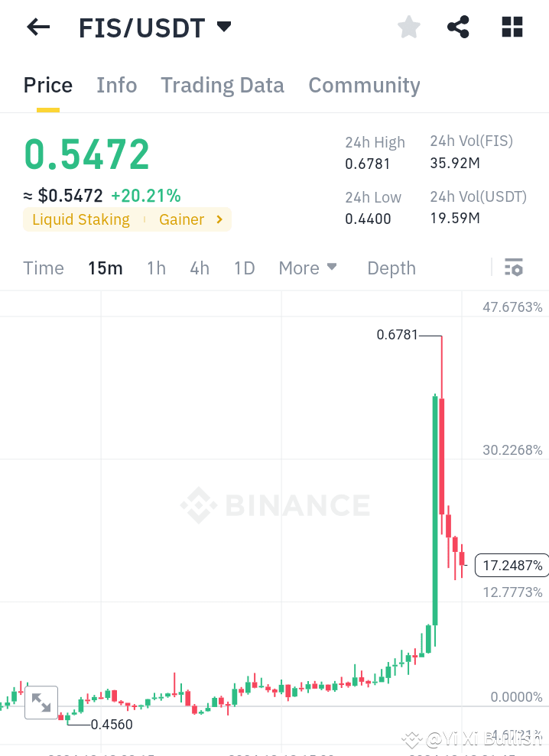Open the Community tab
The width and height of the screenshot is (549, 756).
pyautogui.click(x=364, y=85)
